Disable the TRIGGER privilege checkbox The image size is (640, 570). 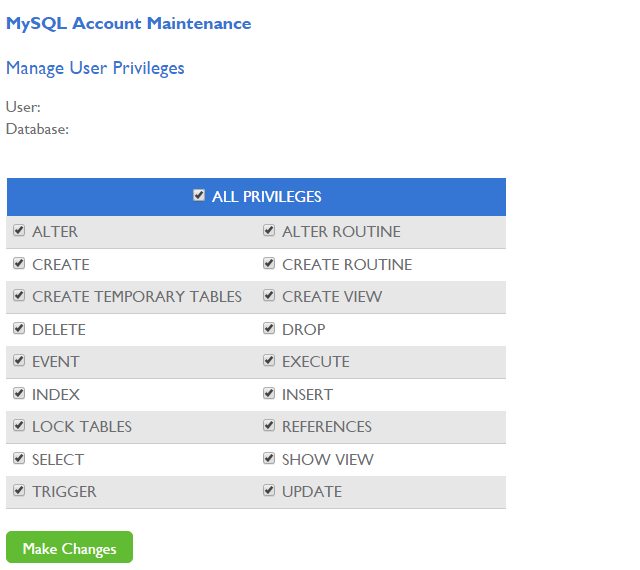pos(19,490)
